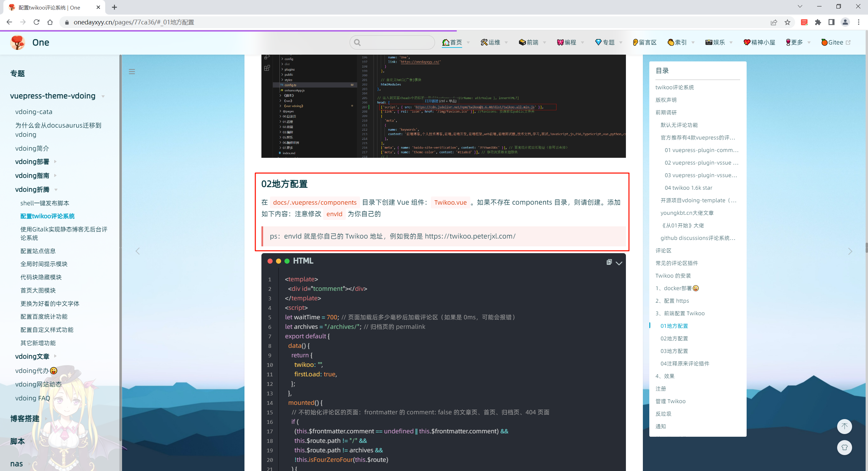Screen dimensions: 868x471
Task: Collapse the vdoing折腾 sidebar group
Action: (36, 190)
